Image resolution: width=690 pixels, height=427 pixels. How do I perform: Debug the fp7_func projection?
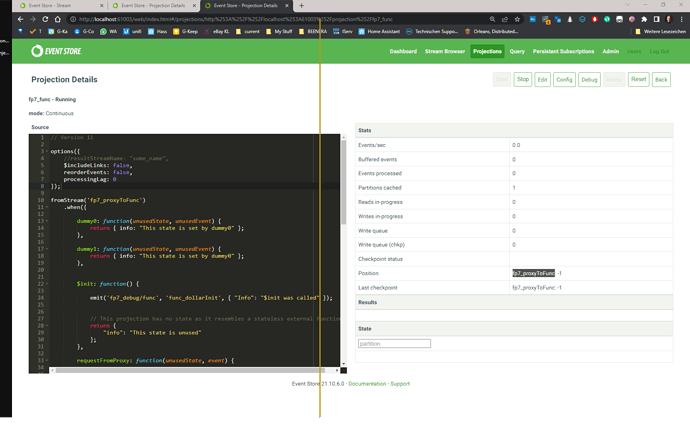(589, 80)
